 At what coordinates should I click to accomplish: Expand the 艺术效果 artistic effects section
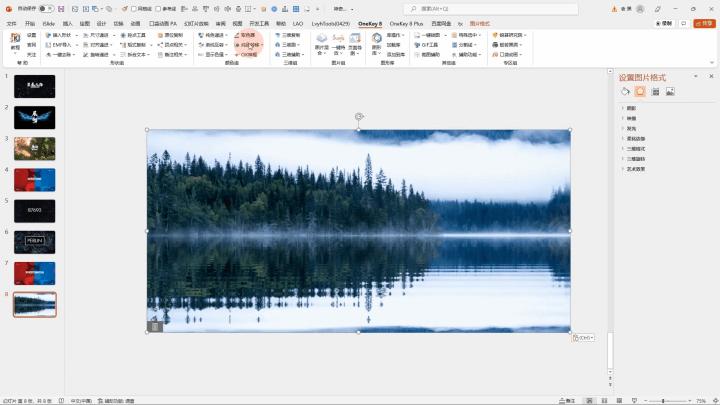(636, 169)
